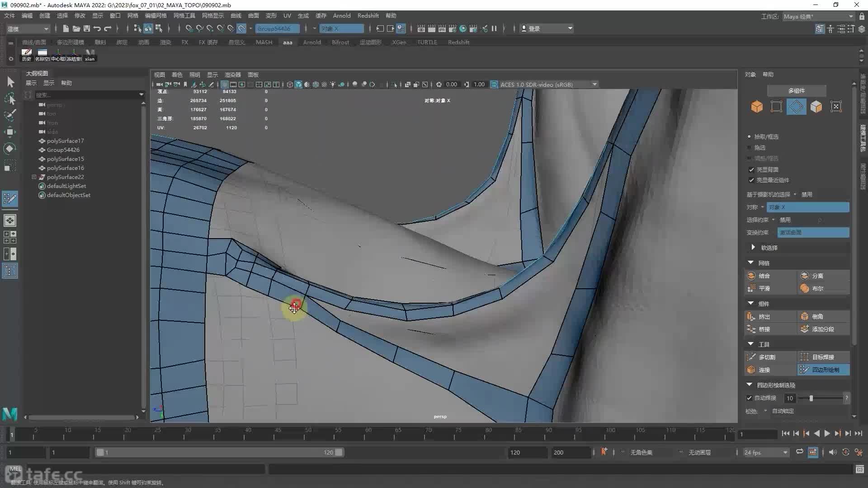Click the vertex selection mode icon
The width and height of the screenshot is (868, 488).
coord(776,107)
